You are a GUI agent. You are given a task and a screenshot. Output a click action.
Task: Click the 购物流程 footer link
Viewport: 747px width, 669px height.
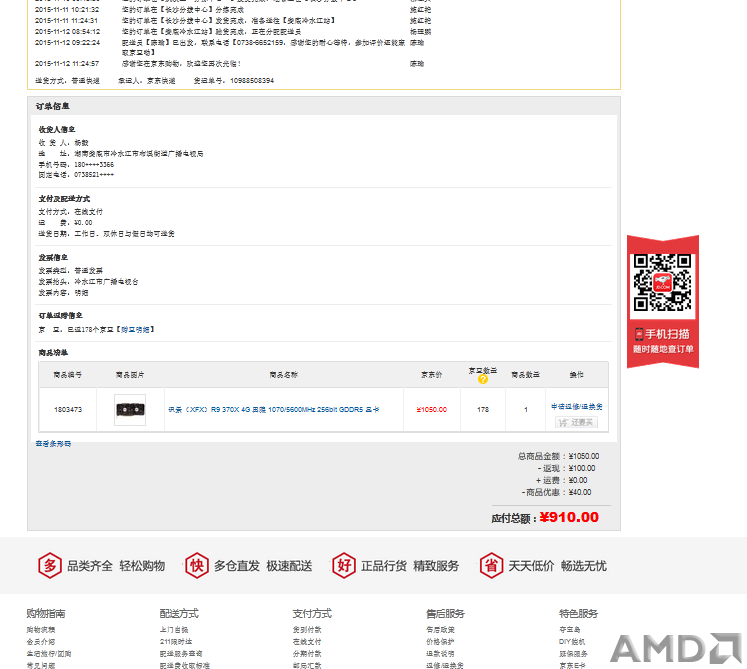40,629
